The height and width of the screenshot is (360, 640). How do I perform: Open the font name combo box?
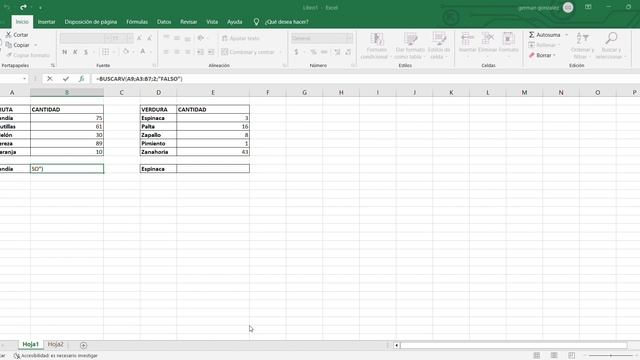tap(85, 38)
